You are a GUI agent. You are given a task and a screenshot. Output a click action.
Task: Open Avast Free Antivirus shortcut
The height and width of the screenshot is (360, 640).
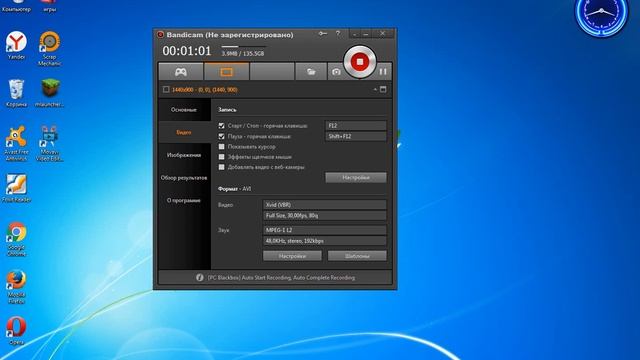coord(16,143)
